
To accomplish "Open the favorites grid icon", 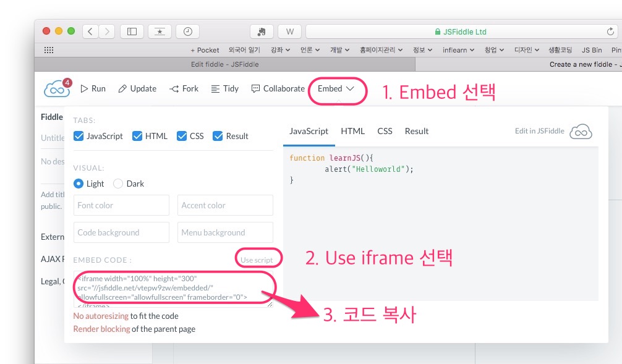I will pos(48,50).
